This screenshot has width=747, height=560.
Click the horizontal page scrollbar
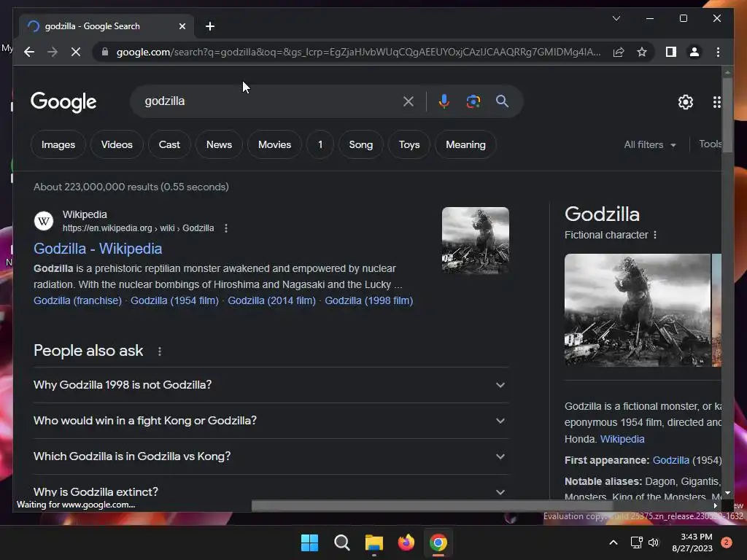point(432,506)
